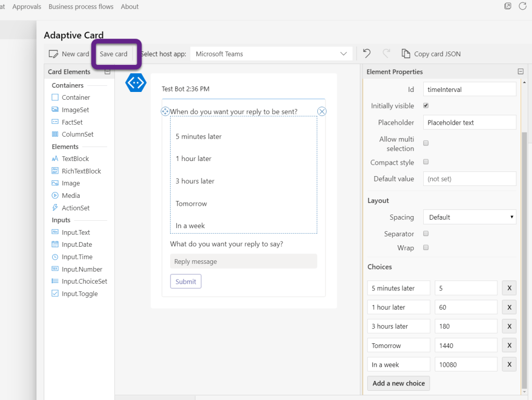The image size is (532, 400).
Task: Enable Allow multi selection checkbox
Action: pos(426,143)
